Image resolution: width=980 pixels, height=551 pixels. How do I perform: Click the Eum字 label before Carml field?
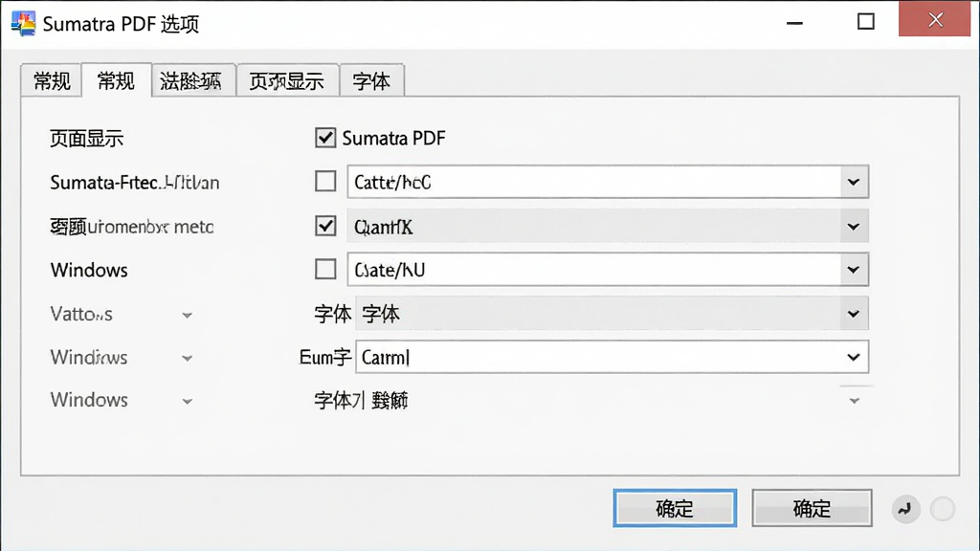point(325,358)
